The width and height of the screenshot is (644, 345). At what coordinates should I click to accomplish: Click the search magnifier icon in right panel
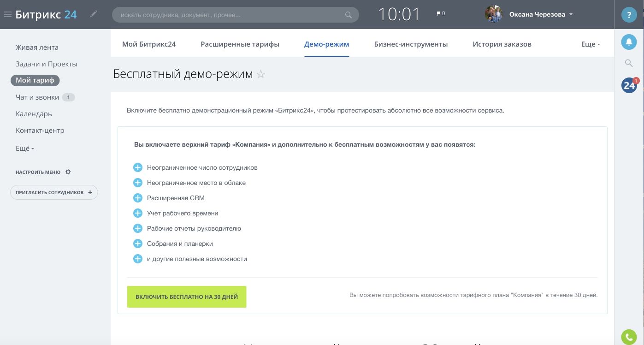(x=629, y=63)
